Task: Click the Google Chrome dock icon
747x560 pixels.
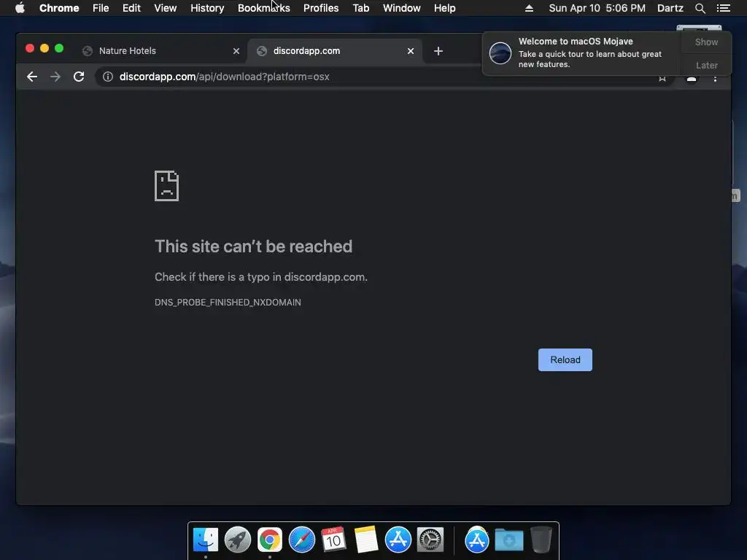Action: (270, 540)
